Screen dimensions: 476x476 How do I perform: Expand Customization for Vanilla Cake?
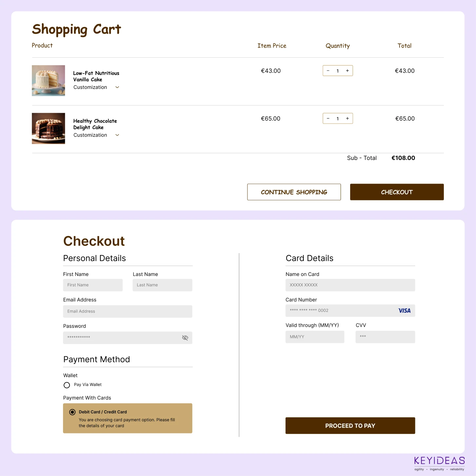pos(117,87)
